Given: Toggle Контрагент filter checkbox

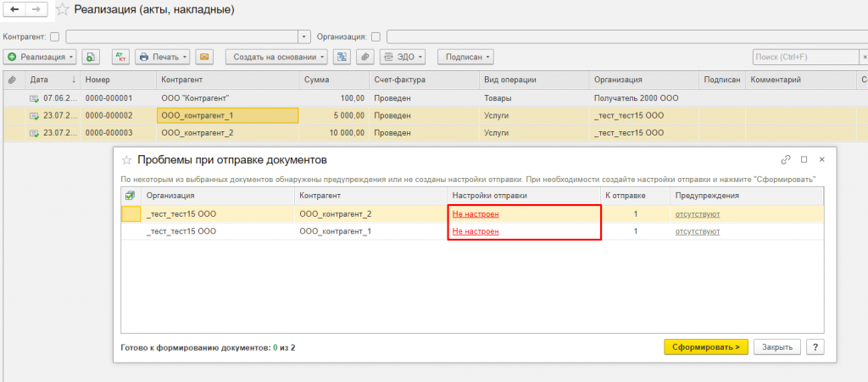Looking at the screenshot, I should [x=54, y=37].
